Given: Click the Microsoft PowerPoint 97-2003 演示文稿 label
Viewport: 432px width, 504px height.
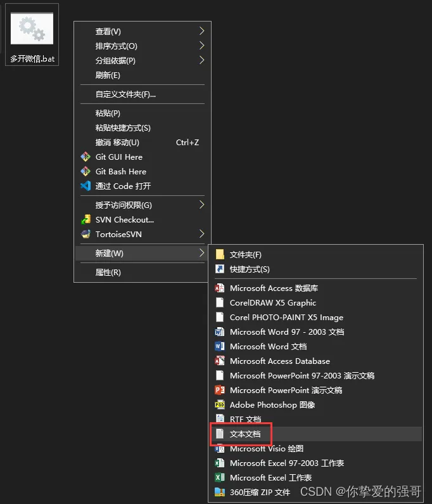Looking at the screenshot, I should (302, 375).
